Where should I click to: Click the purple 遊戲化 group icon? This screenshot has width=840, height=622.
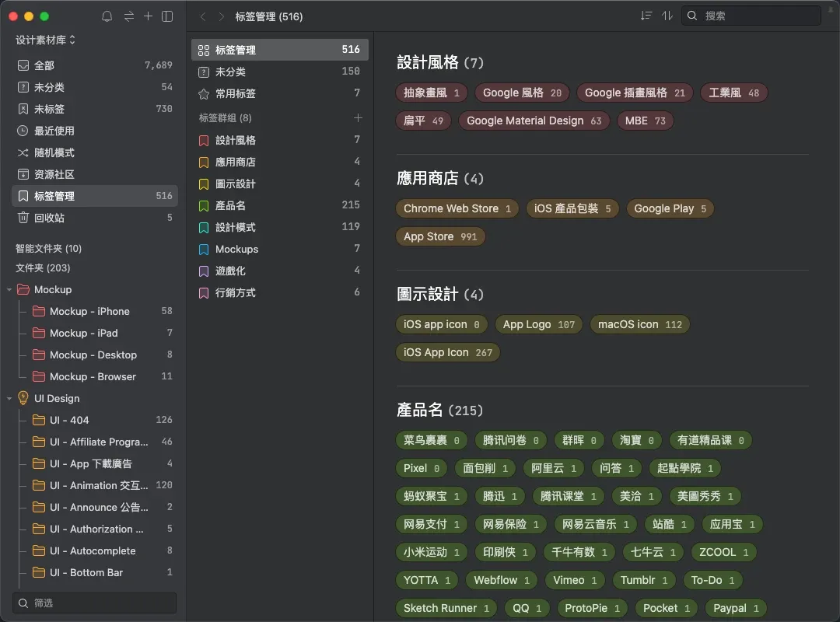coord(204,271)
